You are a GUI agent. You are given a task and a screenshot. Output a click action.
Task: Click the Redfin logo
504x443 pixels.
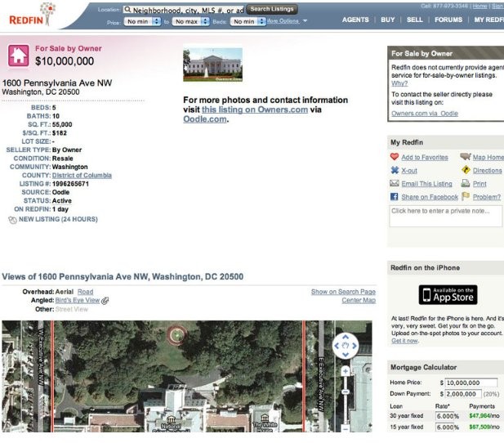(x=32, y=15)
